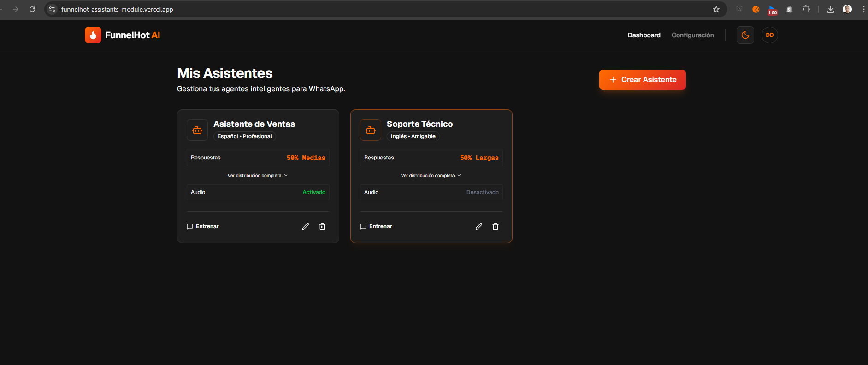Viewport: 868px width, 365px height.
Task: Click the FunnelHot AI brand name
Action: (x=133, y=35)
